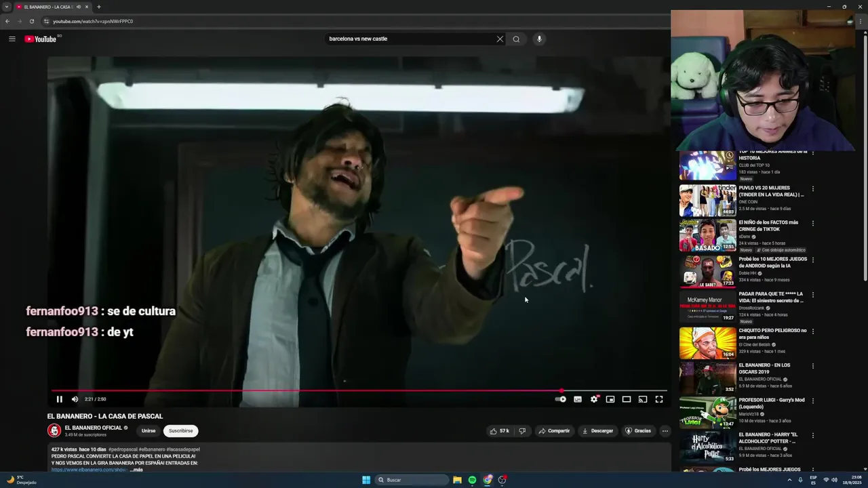
Task: Open options for 'PUVLO VS 20 MUJERES' video
Action: 813,188
